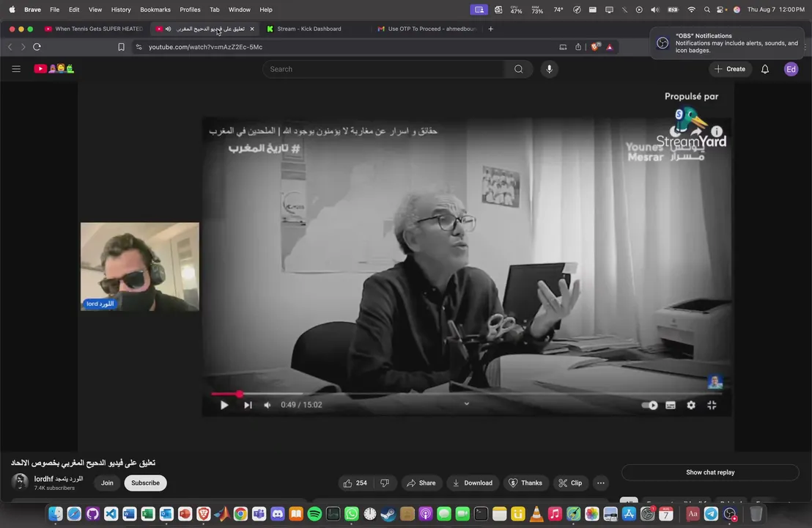Open a new browser tab
This screenshot has height=528, width=812.
(x=490, y=29)
